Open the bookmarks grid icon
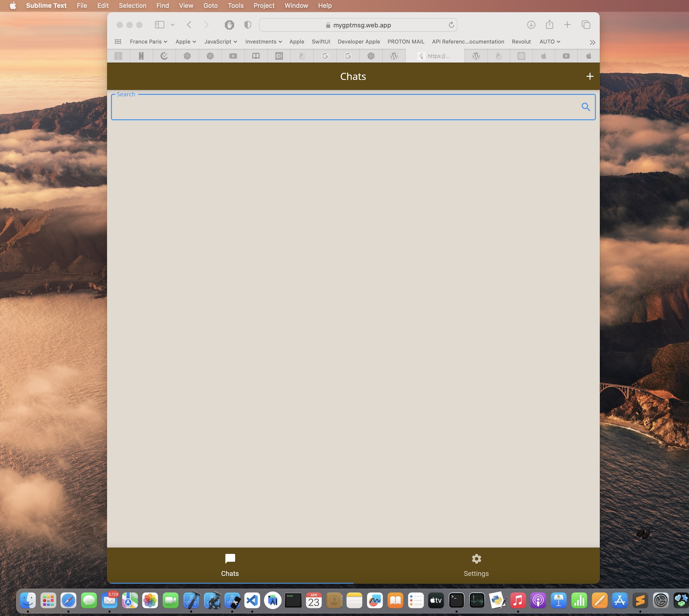689x616 pixels. 118,42
